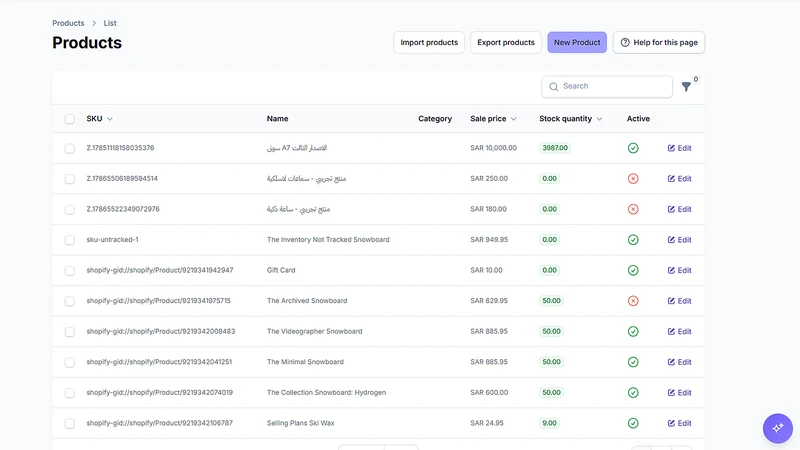Expand Sale price sort chevron
The width and height of the screenshot is (800, 450).
514,119
